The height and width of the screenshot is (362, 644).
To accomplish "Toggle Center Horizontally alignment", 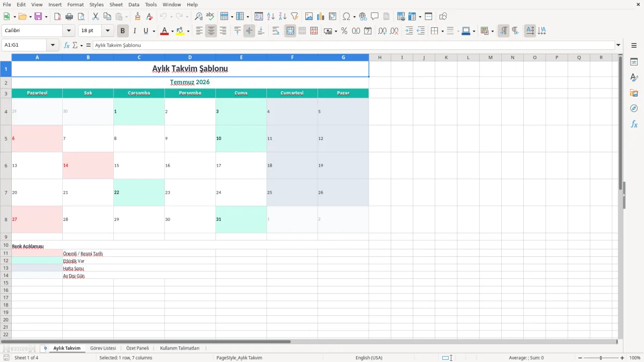I will coord(211,31).
